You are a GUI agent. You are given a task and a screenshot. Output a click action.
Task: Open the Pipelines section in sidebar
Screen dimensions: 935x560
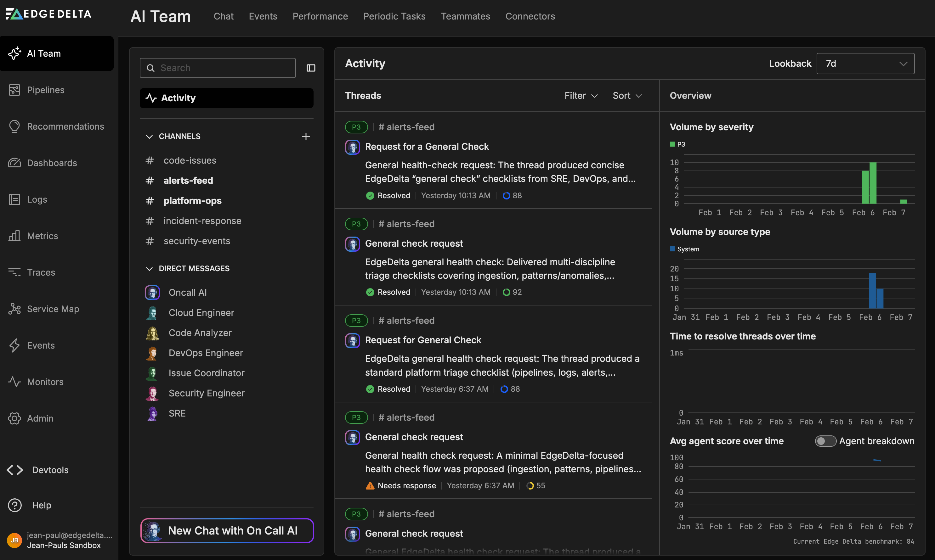(45, 90)
